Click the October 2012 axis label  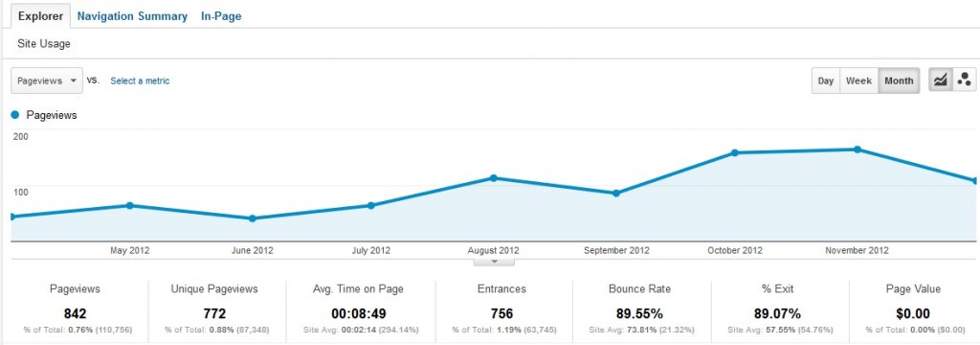(x=735, y=250)
